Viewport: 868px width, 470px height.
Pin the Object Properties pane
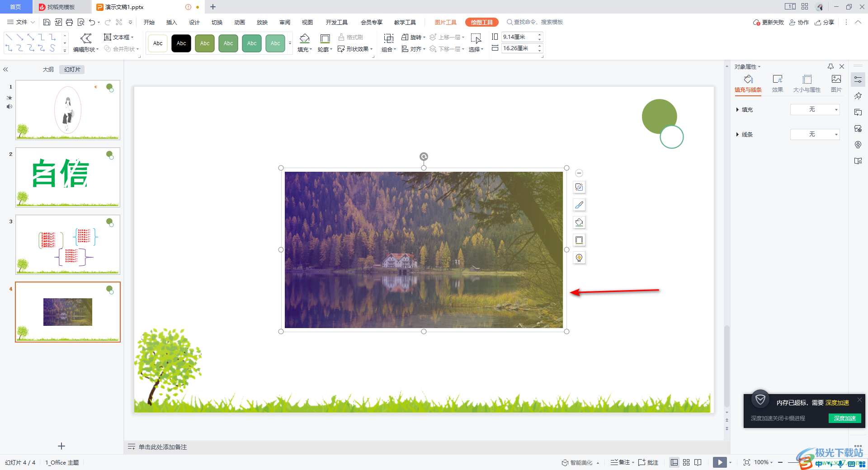(x=830, y=66)
